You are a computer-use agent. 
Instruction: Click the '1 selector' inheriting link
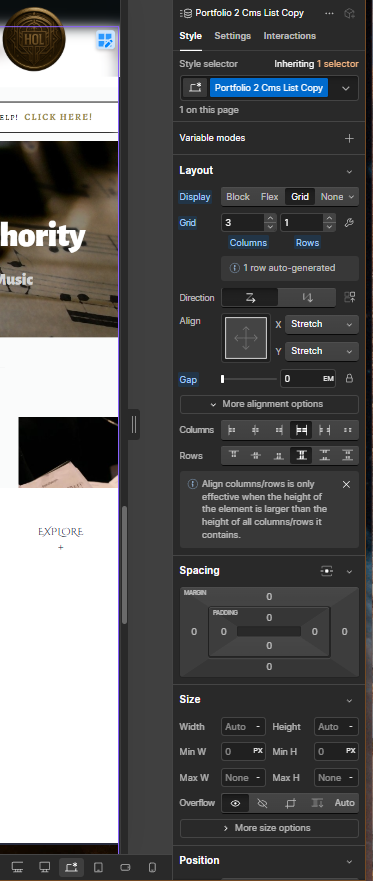point(338,64)
